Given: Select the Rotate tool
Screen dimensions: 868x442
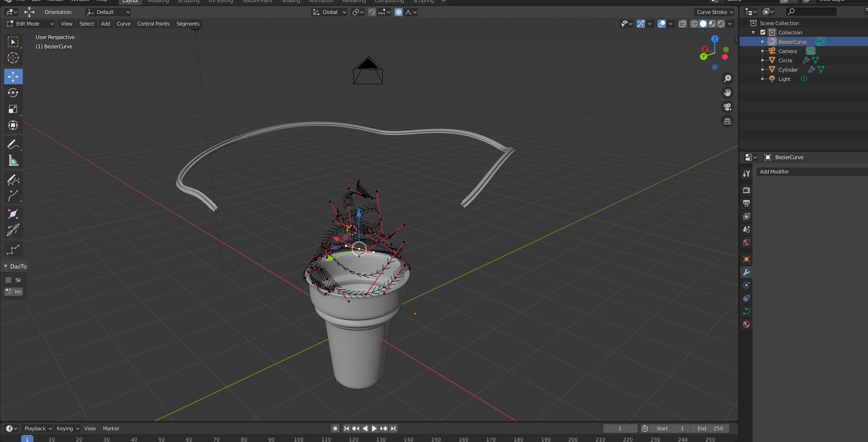Looking at the screenshot, I should (x=13, y=93).
